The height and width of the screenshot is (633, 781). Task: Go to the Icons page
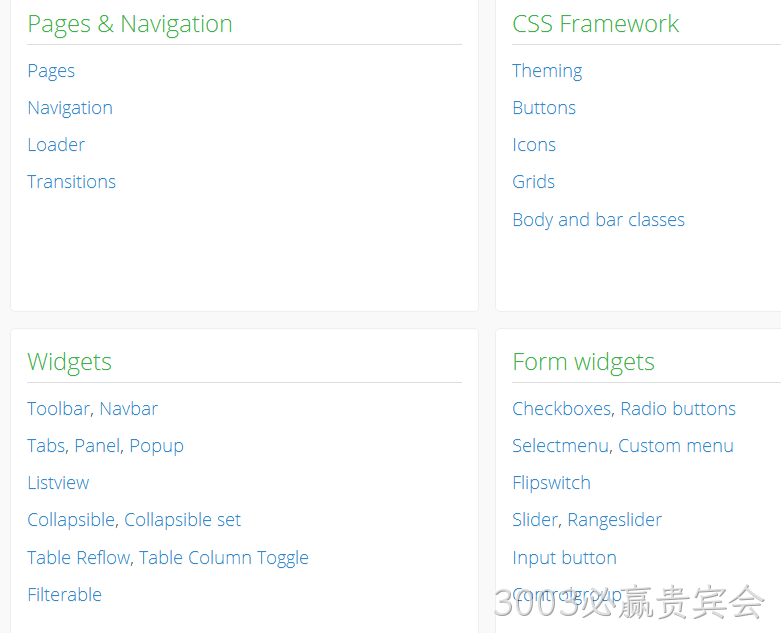(534, 145)
